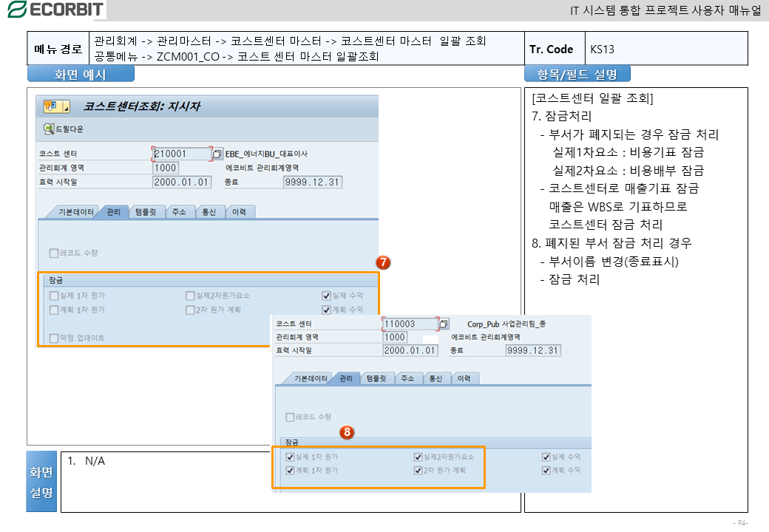Click the 드릴다운 magnifier icon

tap(49, 129)
